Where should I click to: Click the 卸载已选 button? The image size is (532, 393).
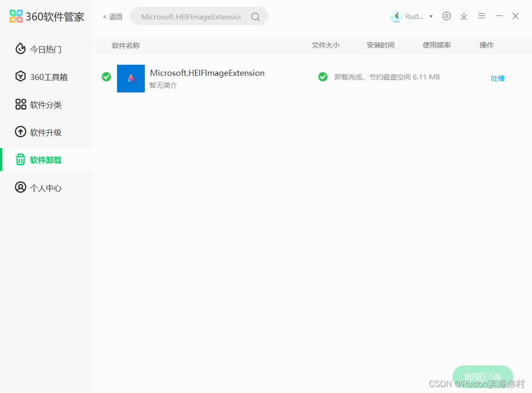(x=483, y=377)
